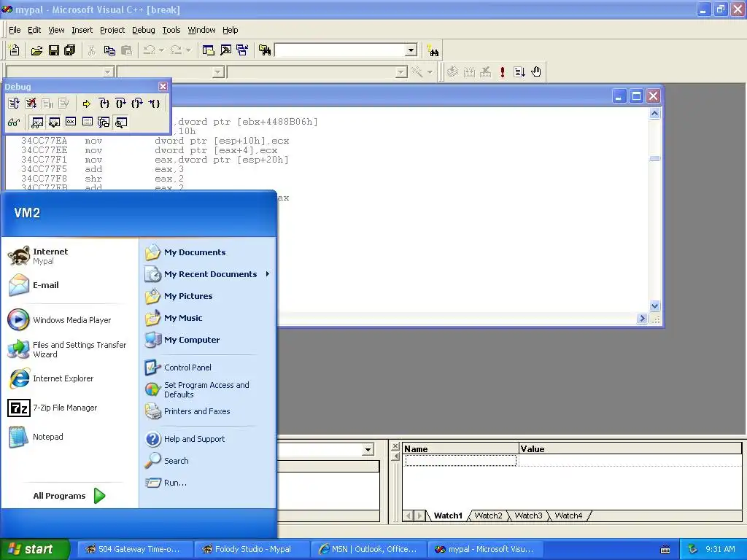Open the Undo history dropdown arrow
747x560 pixels.
coord(161,50)
